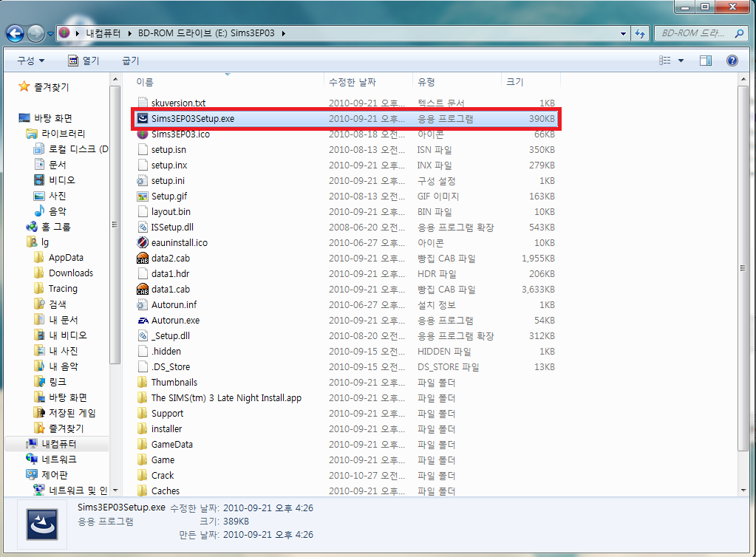
Task: Select 홈 그룹 in the sidebar
Action: click(x=48, y=227)
